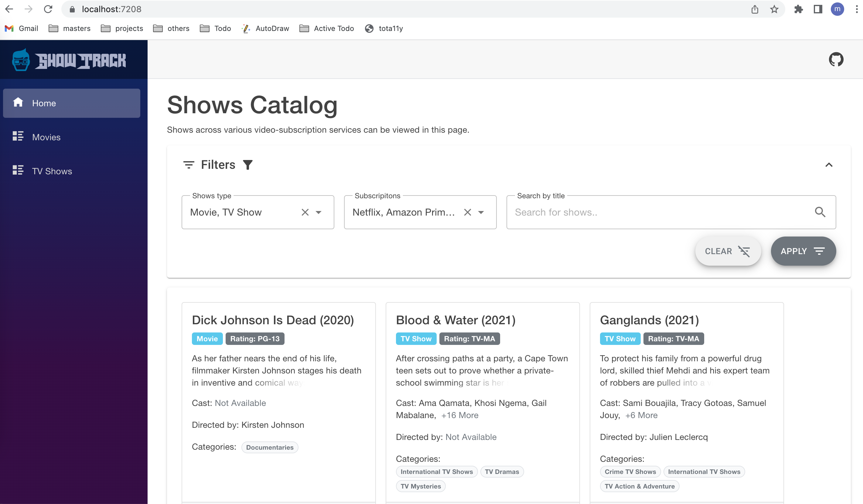Click the Rating: PG-13 badge

click(x=255, y=339)
